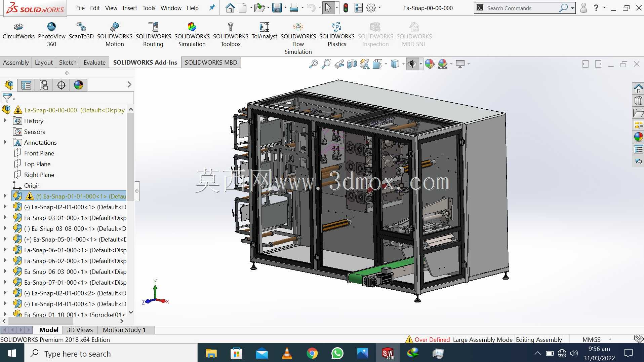Expand the Ea-Snap-07-01-000<1> component

point(5,282)
